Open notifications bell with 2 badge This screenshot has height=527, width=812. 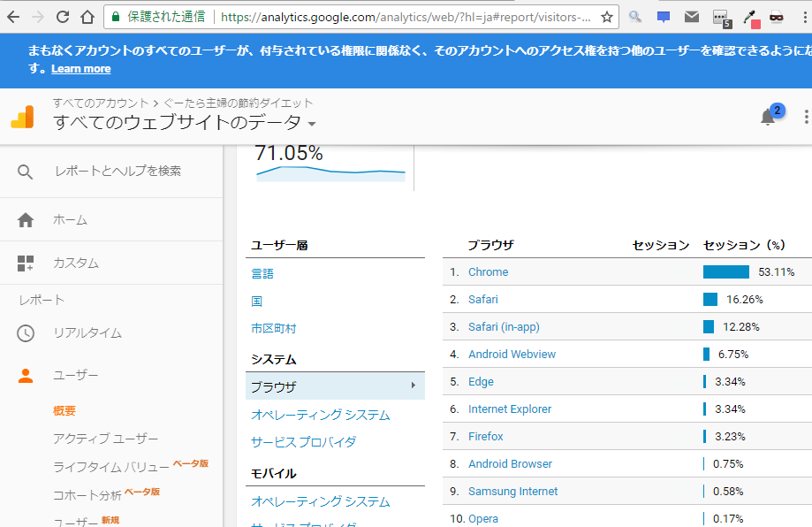[771, 116]
